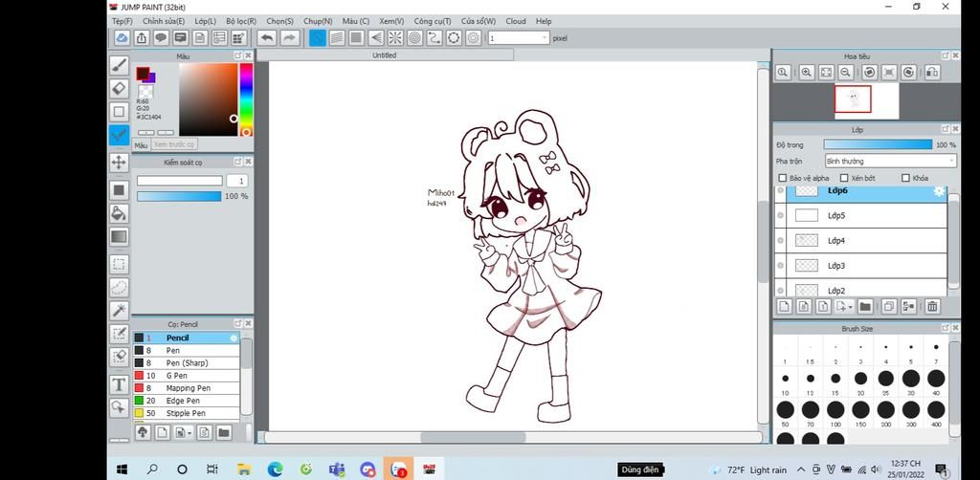Open the Cloud menu
980x480 pixels.
point(516,21)
